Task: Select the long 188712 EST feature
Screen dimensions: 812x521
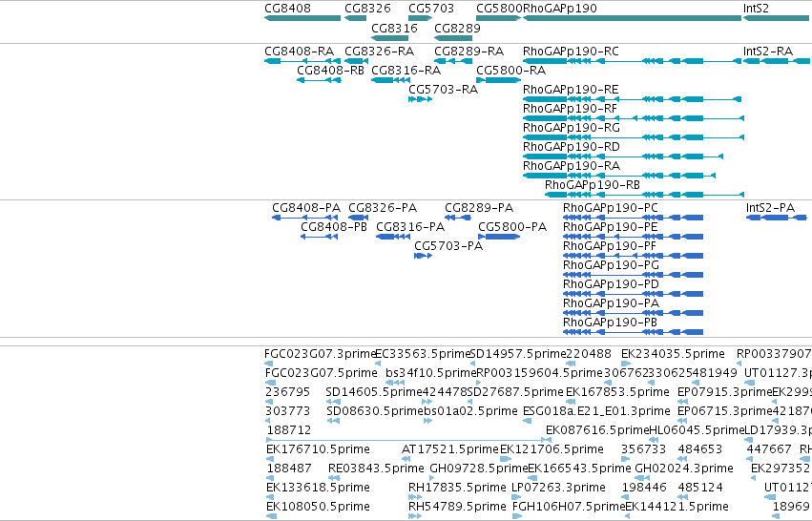Action: coord(408,440)
